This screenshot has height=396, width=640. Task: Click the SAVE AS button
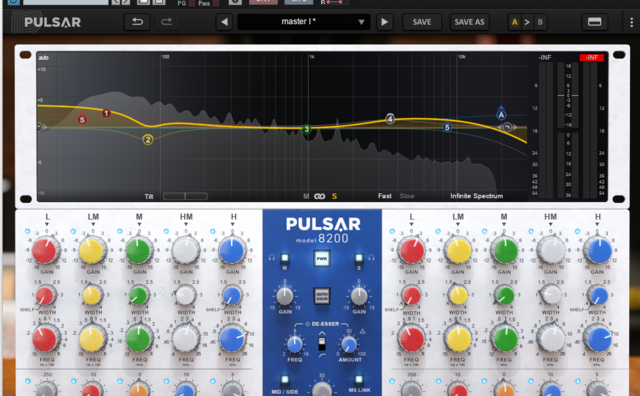pyautogui.click(x=469, y=22)
